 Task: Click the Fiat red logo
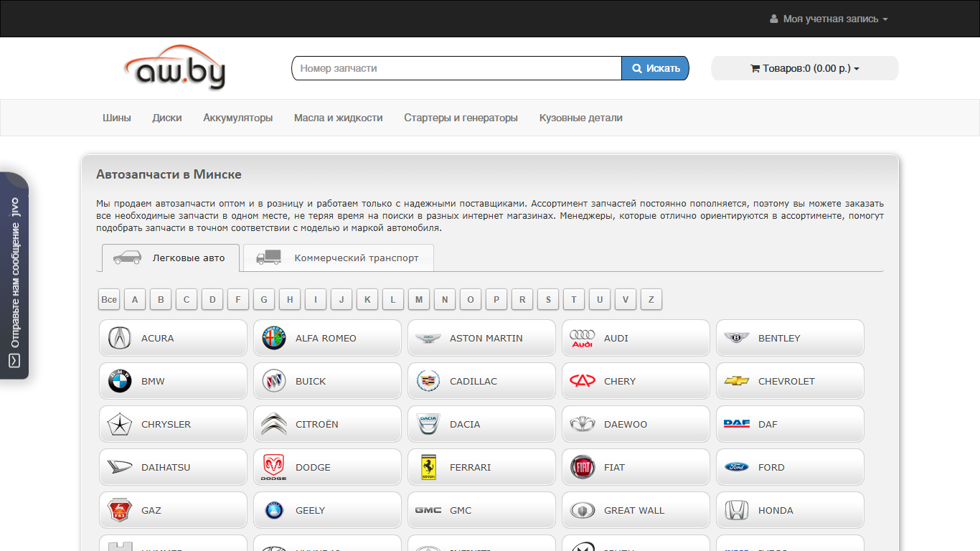[x=583, y=467]
